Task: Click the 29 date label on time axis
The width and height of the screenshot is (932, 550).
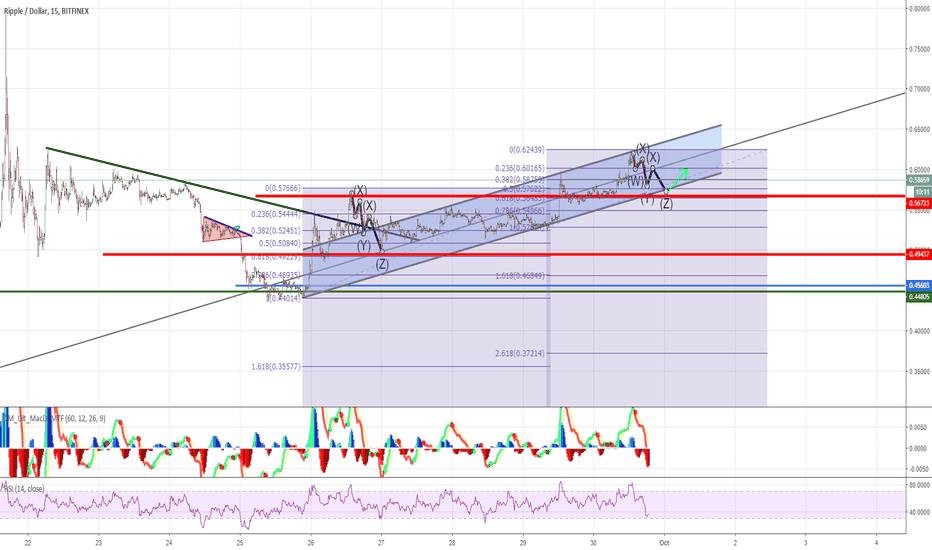Action: 523,542
